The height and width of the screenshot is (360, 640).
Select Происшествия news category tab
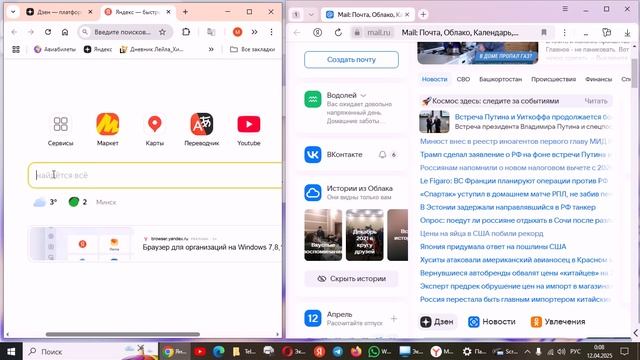coord(553,79)
